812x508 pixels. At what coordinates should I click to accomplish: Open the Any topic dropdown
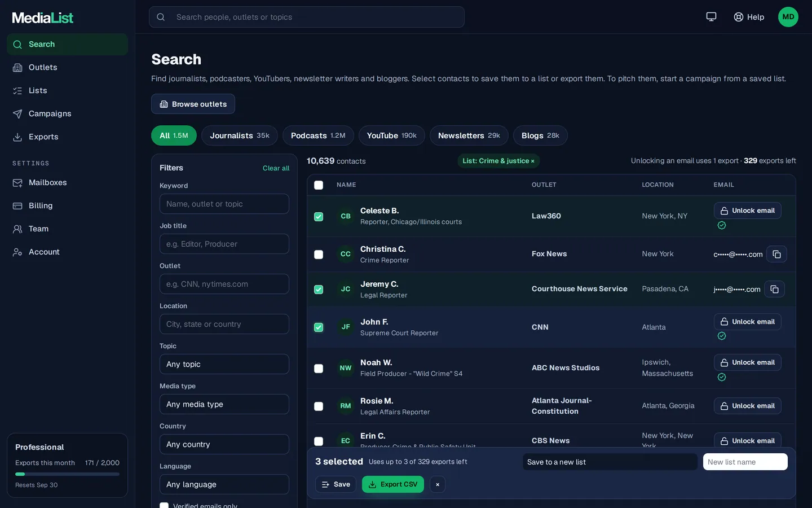[224, 364]
